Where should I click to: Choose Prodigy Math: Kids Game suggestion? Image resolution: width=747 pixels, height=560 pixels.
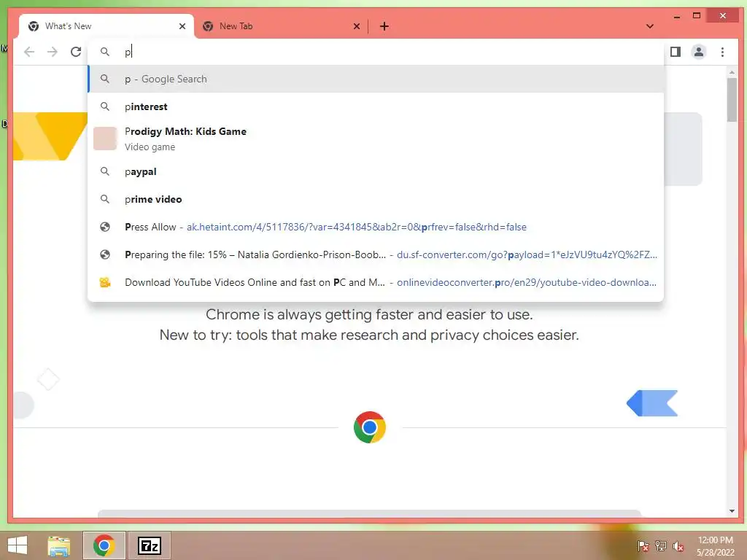376,139
